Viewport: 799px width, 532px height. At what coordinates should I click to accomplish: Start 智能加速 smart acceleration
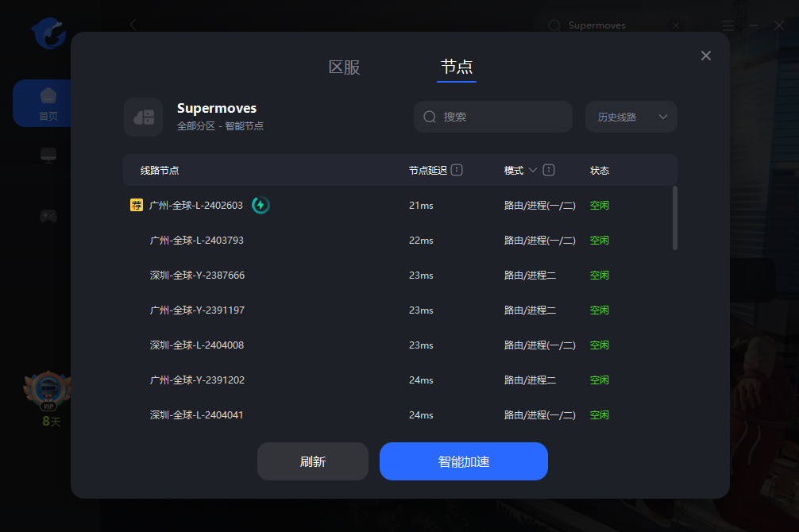click(464, 461)
